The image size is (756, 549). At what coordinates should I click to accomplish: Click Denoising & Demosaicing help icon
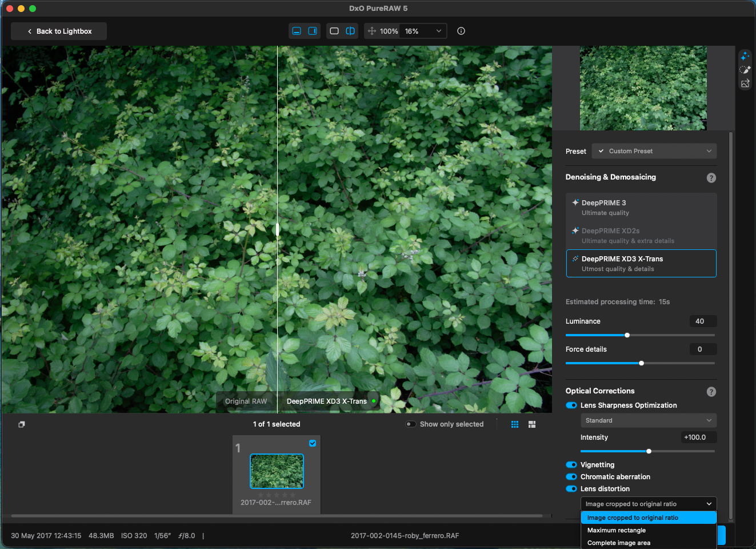coord(711,178)
